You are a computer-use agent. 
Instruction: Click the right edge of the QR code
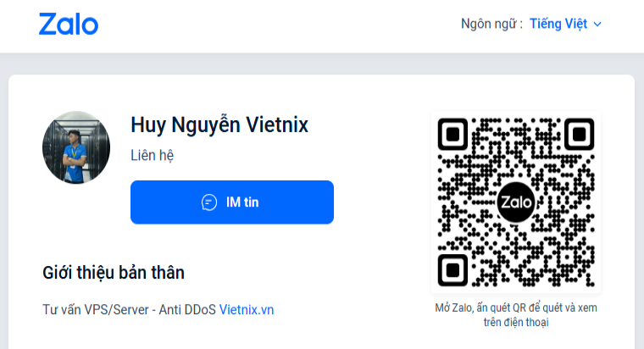593,202
